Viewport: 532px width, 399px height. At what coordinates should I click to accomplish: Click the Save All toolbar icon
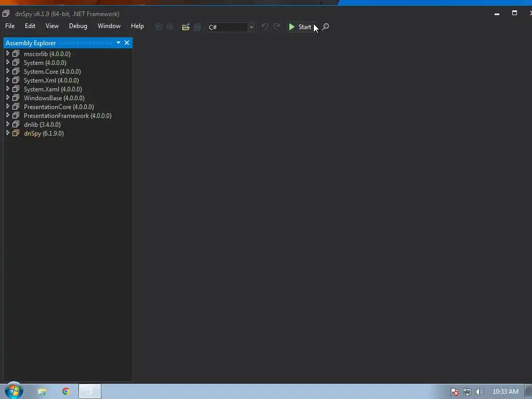197,27
